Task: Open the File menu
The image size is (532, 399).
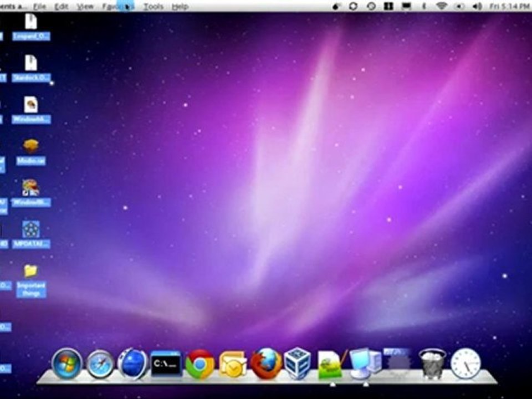Action: coord(40,7)
